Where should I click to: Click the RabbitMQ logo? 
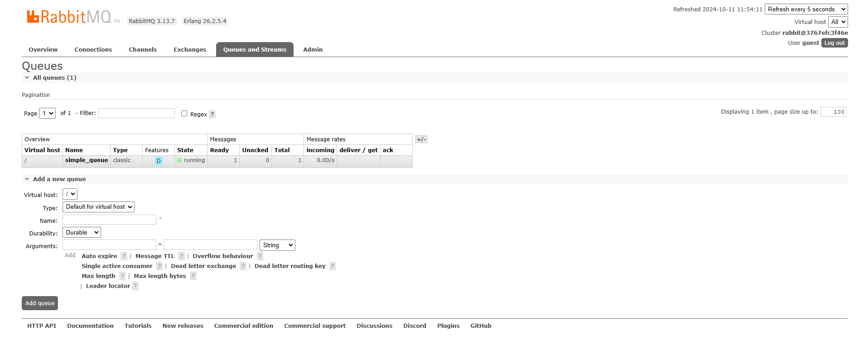point(73,17)
